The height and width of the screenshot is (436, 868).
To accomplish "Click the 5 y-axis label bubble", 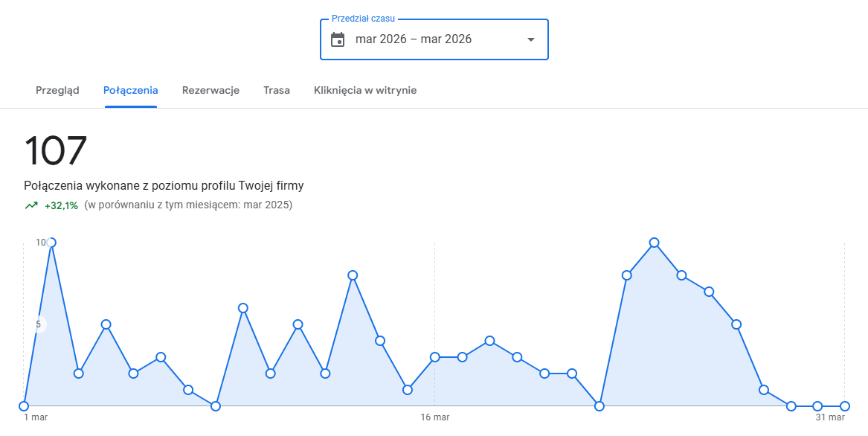I will pos(38,324).
